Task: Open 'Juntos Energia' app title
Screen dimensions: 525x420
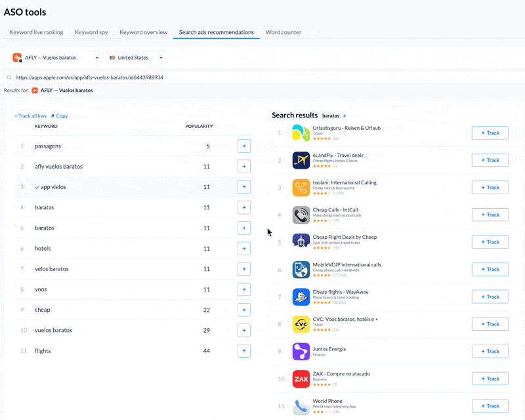Action: [329, 349]
